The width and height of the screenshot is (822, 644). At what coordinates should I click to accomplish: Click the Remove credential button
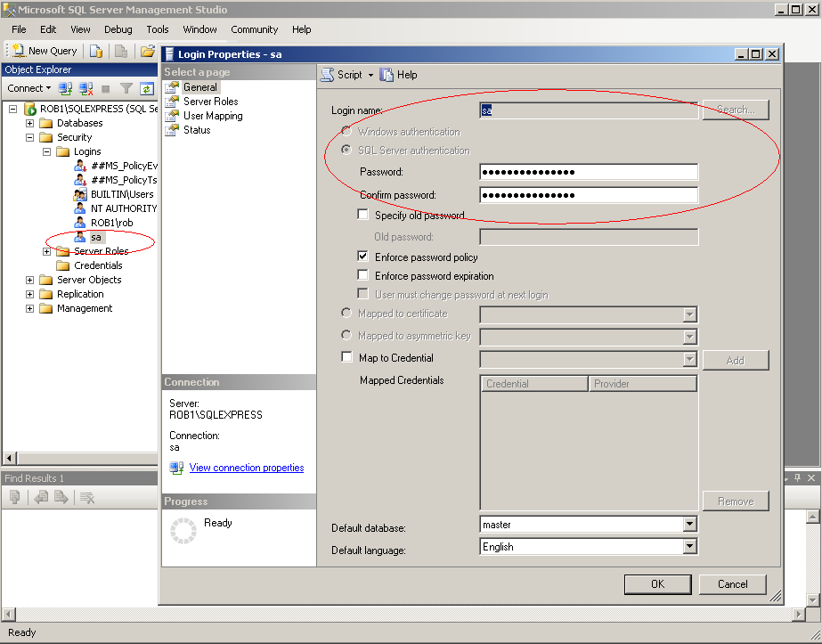click(736, 501)
